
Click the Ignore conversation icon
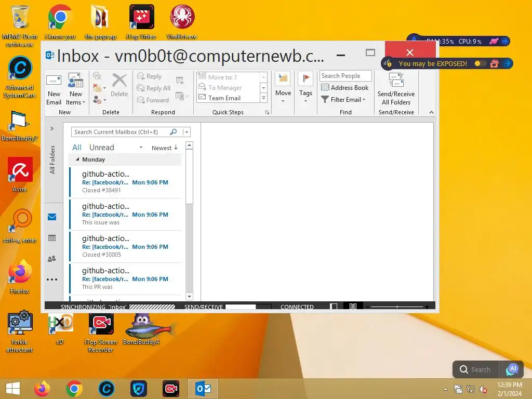tap(97, 76)
